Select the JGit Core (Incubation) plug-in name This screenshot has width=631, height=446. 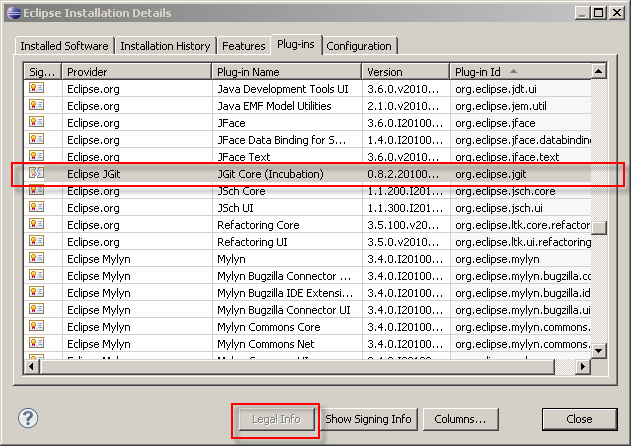(x=270, y=174)
